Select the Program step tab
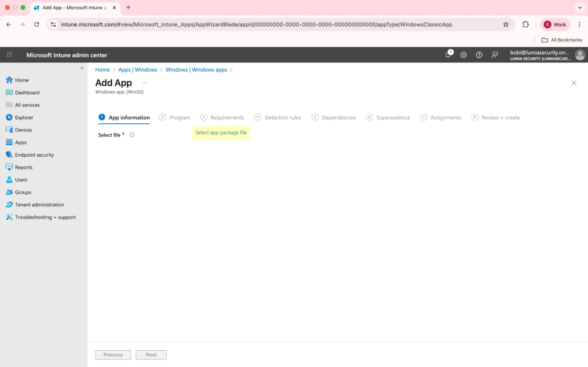Screen dimensions: 588x367 click(175, 117)
